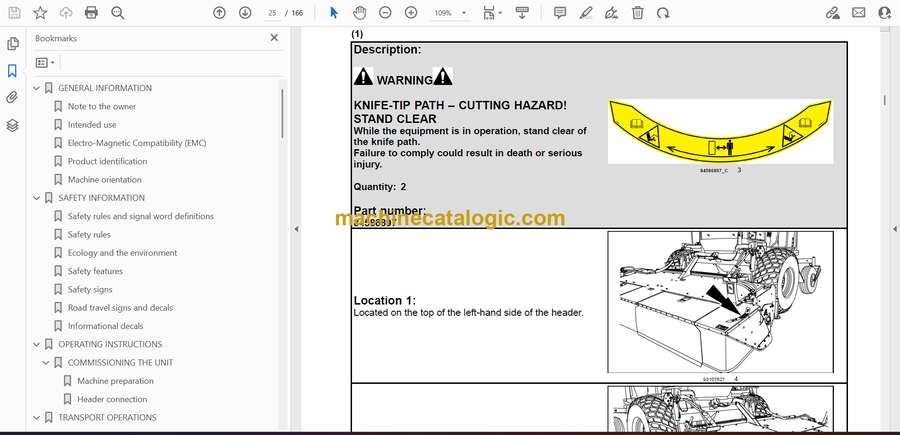Viewport: 900px width, 435px height.
Task: Add a comment sticky note
Action: point(560,13)
